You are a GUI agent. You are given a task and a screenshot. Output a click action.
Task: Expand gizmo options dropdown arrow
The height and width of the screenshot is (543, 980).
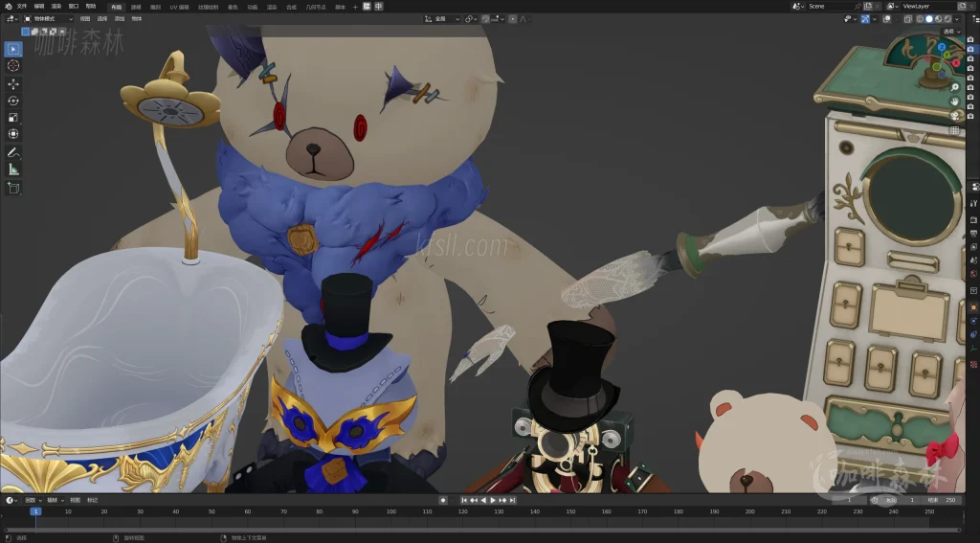[x=875, y=19]
